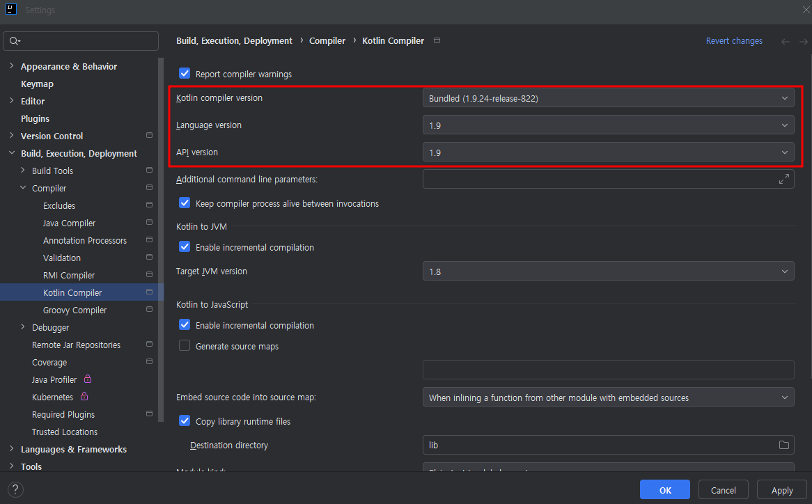The image size is (812, 504).
Task: Toggle Kotlin to JVM incremental compilation checkbox
Action: [185, 247]
